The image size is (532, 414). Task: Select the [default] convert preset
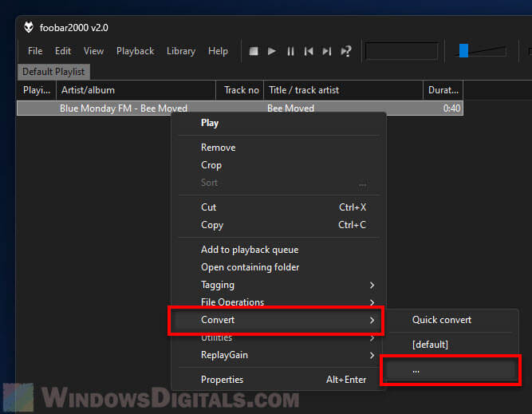[x=451, y=345]
